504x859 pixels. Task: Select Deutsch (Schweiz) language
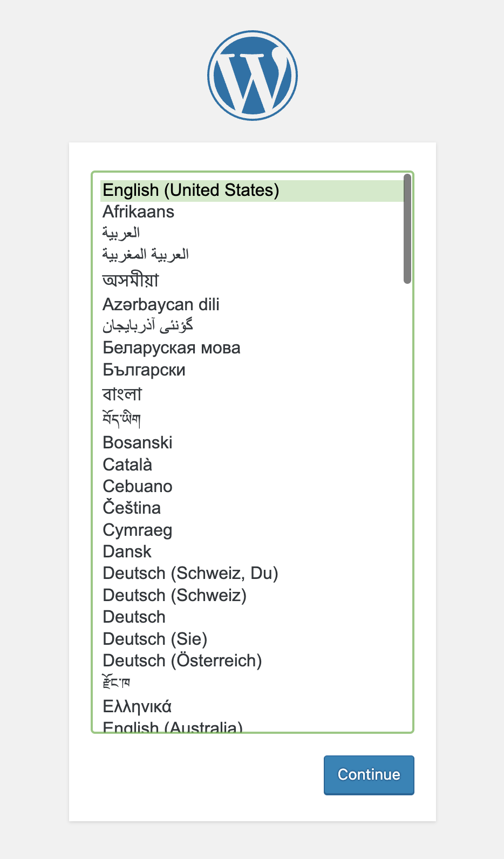click(x=174, y=596)
